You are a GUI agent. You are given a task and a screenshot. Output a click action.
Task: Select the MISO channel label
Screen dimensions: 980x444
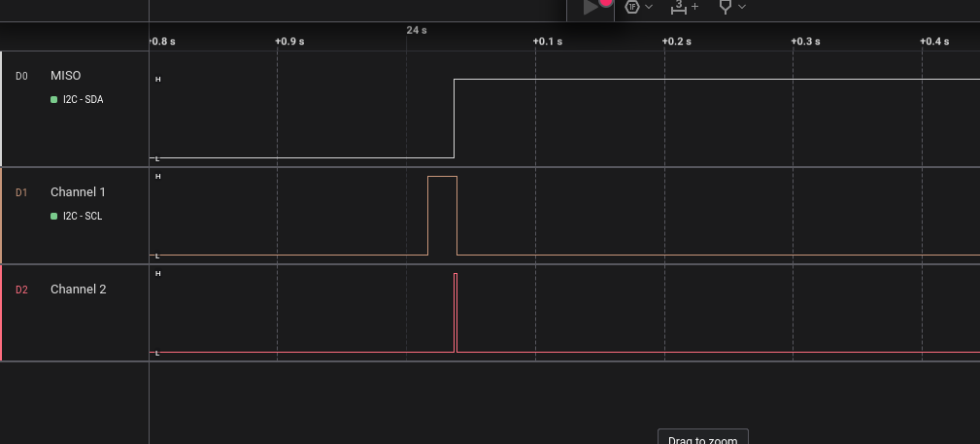point(66,76)
